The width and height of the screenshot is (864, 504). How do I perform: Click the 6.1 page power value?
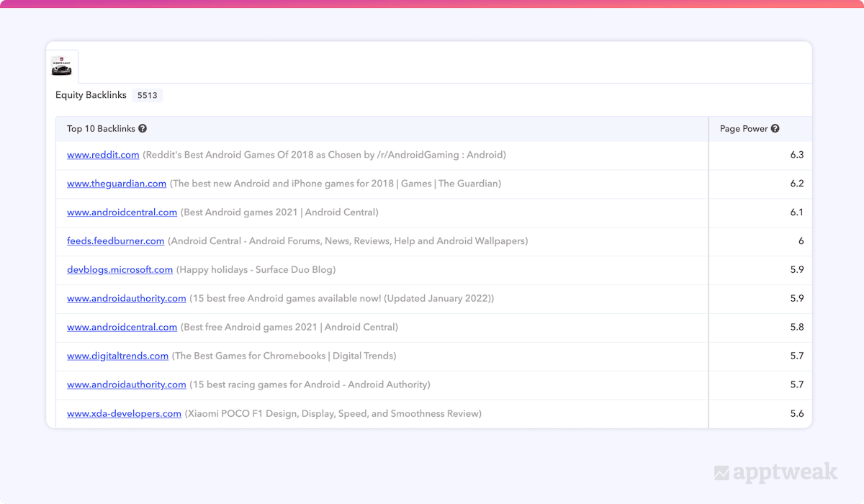pyautogui.click(x=796, y=212)
